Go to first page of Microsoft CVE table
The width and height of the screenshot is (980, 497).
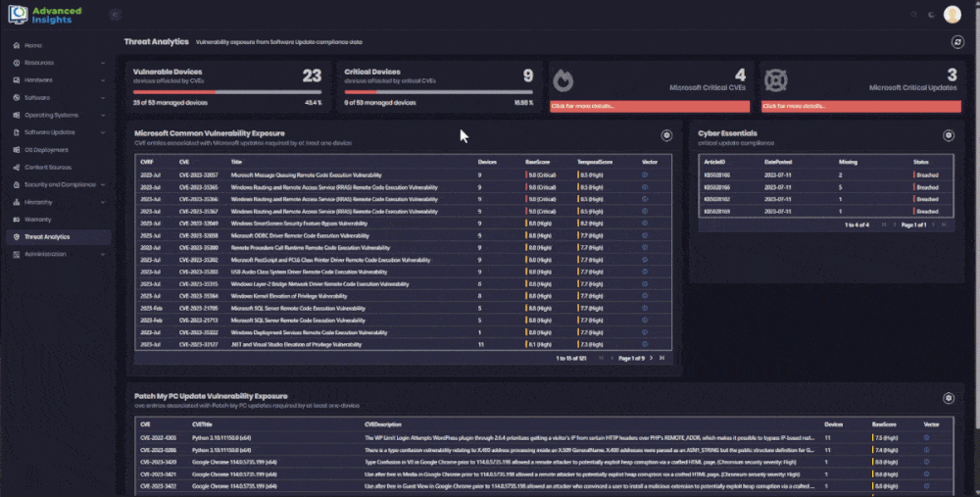(602, 358)
